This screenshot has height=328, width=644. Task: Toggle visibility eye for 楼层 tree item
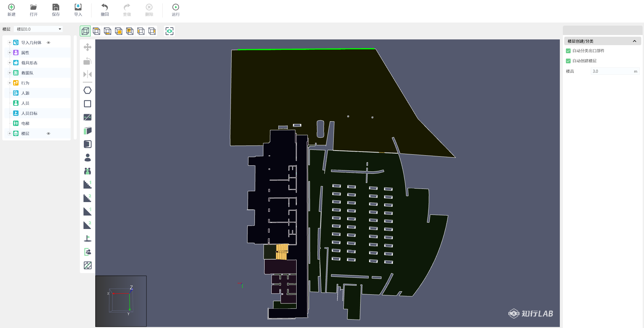click(48, 134)
